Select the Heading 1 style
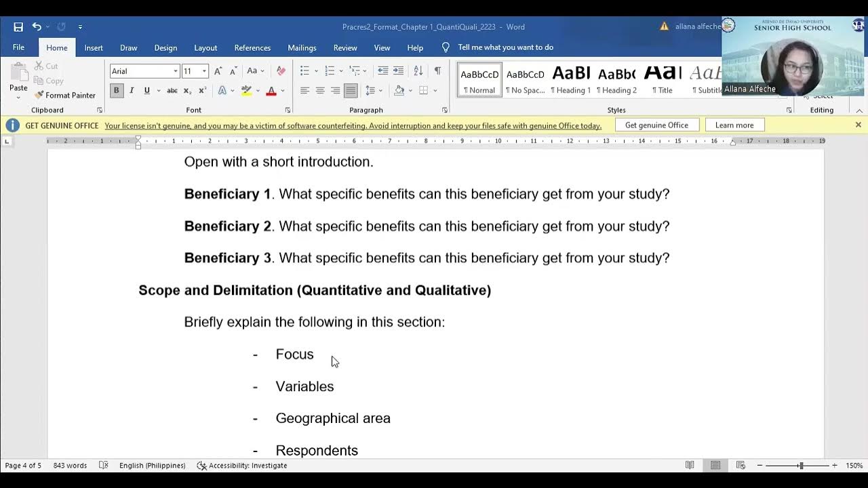Viewport: 868px width, 488px height. click(x=571, y=80)
